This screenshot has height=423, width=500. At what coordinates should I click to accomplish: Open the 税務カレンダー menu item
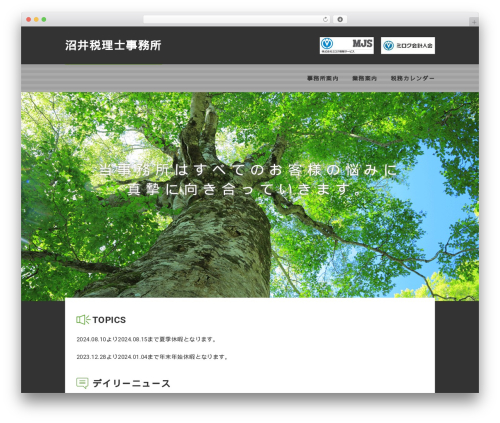pyautogui.click(x=412, y=78)
